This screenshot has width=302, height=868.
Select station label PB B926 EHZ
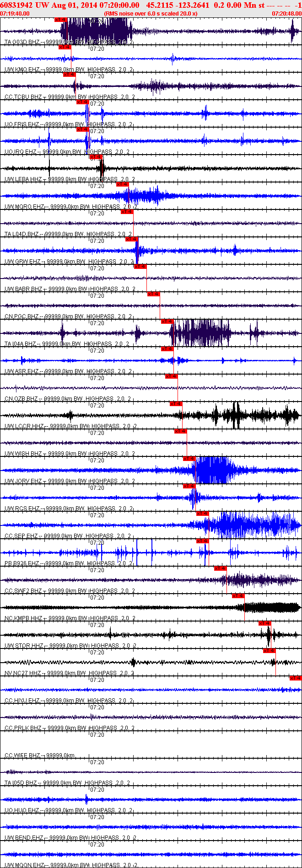coord(22,563)
